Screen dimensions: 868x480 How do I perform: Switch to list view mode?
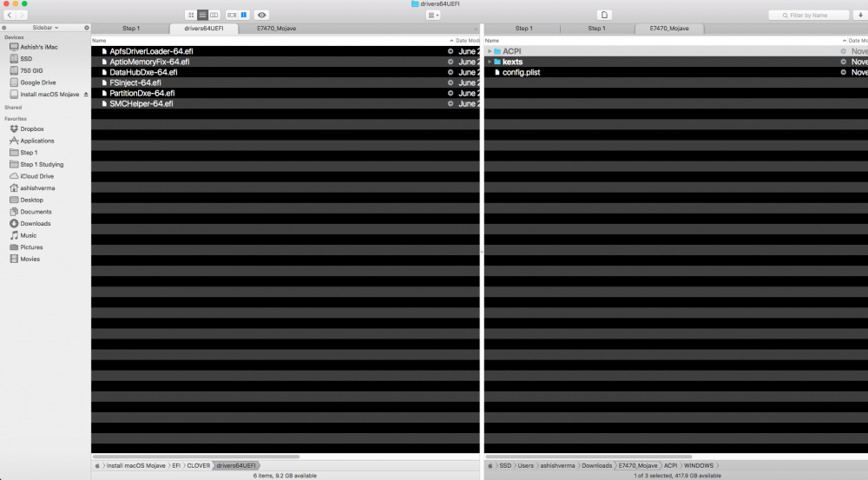tap(202, 15)
